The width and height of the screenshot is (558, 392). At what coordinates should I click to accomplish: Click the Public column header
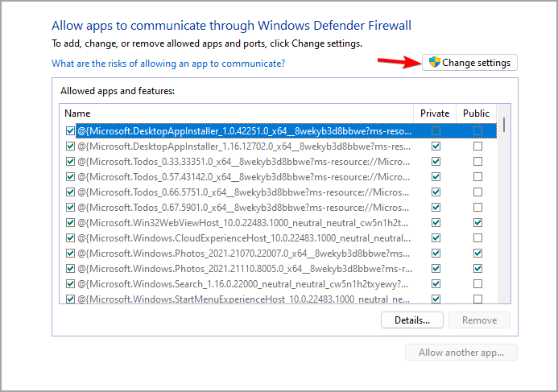point(476,113)
